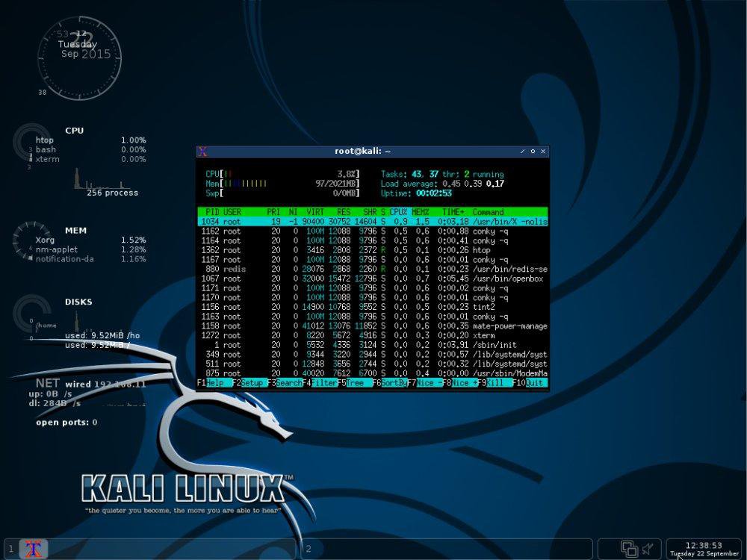Activate F4 Filter in htop
This screenshot has width=747, height=560.
pos(320,383)
